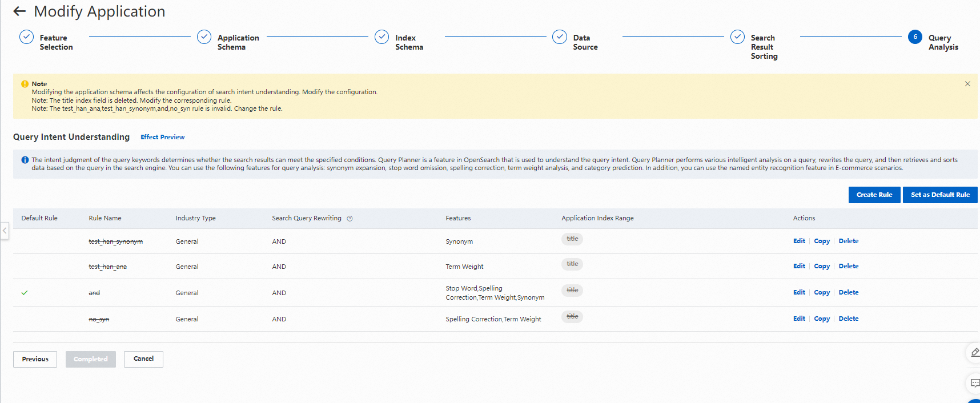Open the edit pencil floating icon
The image size is (980, 403).
tap(974, 353)
